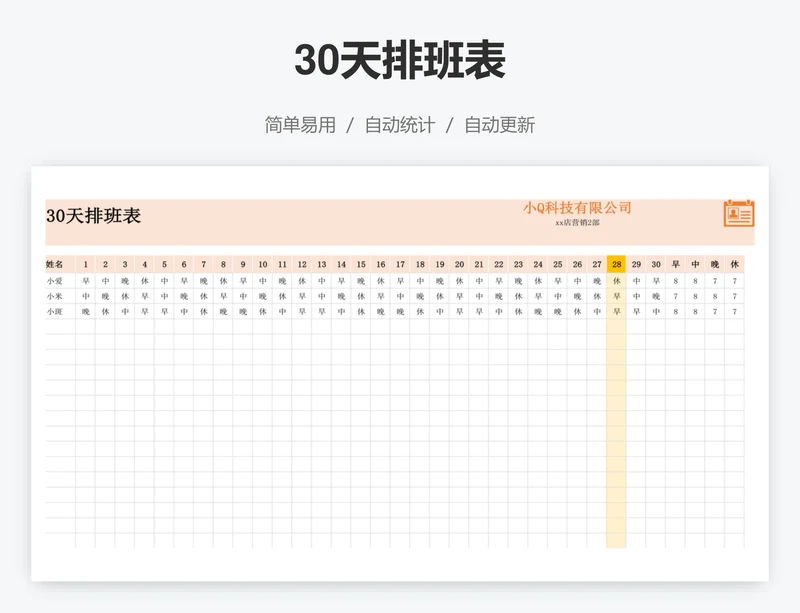Select the day '22' column header
This screenshot has height=613, width=800.
click(498, 264)
